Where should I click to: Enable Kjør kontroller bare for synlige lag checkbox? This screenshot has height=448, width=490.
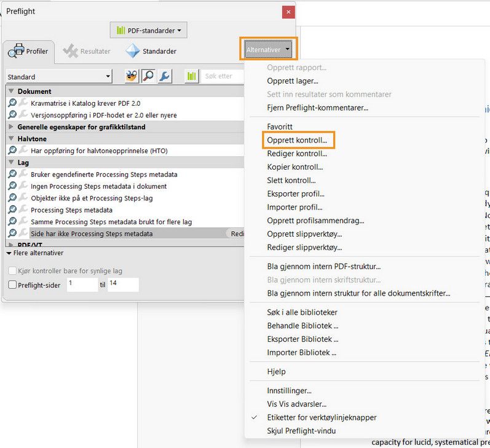coord(12,270)
